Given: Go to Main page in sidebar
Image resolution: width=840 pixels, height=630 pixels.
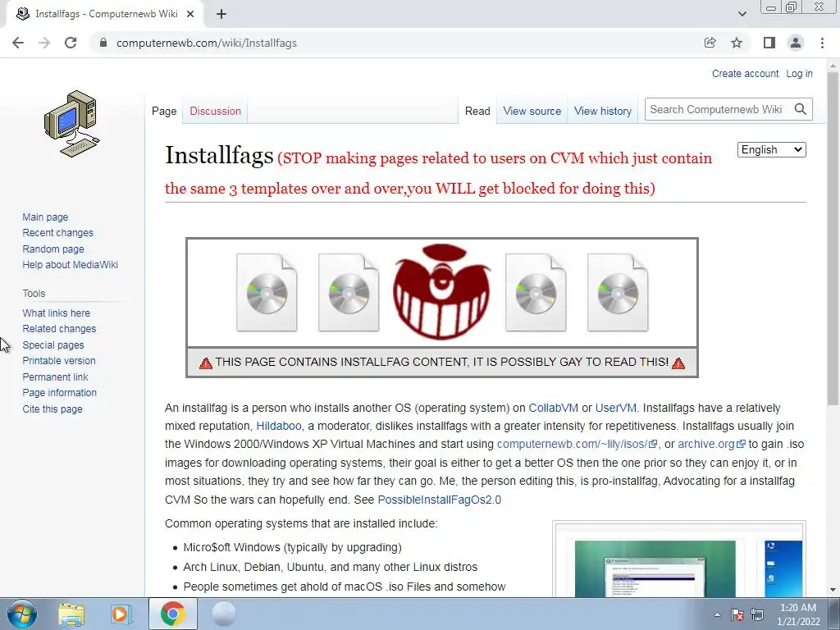Looking at the screenshot, I should [45, 217].
